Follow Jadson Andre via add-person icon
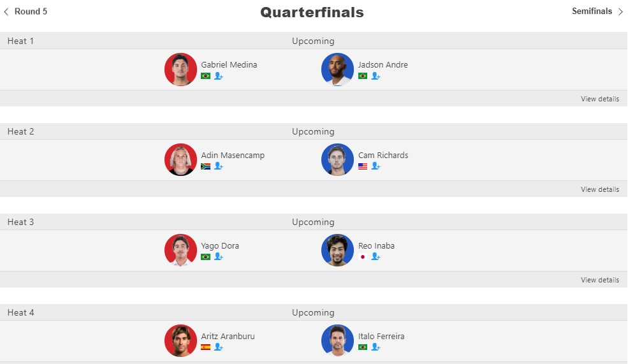Image resolution: width=628 pixels, height=364 pixels. coord(376,76)
